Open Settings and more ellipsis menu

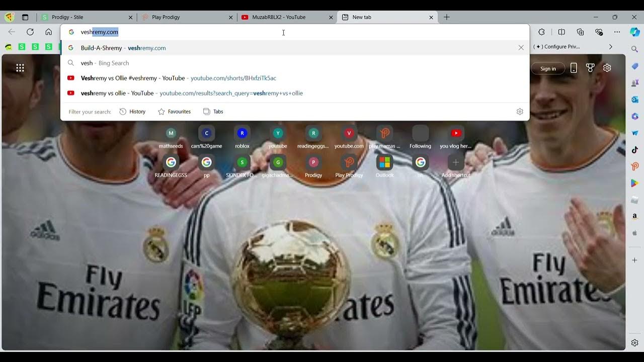(617, 32)
